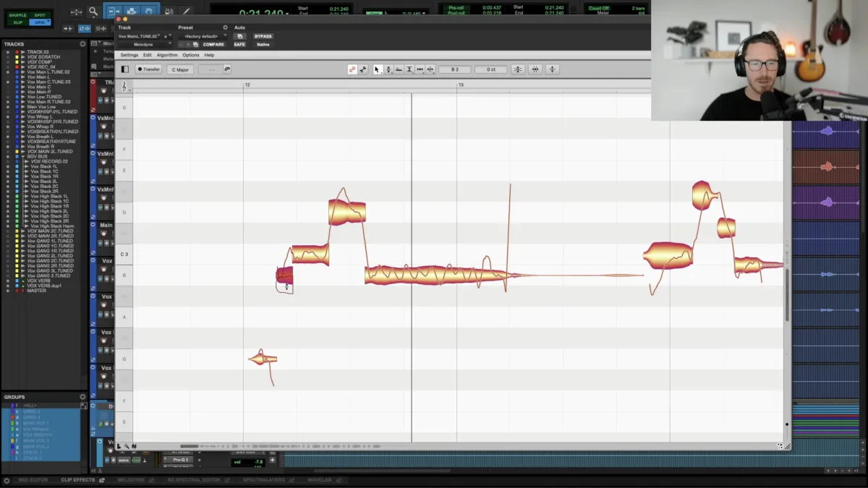This screenshot has height=488, width=868.
Task: Switch to CLIP EFFECTS tab
Action: (78, 480)
